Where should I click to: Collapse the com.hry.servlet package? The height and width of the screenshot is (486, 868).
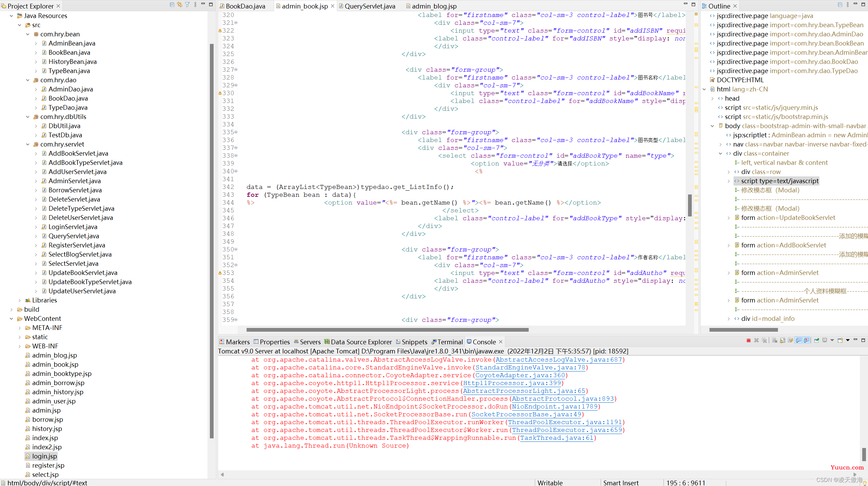28,144
